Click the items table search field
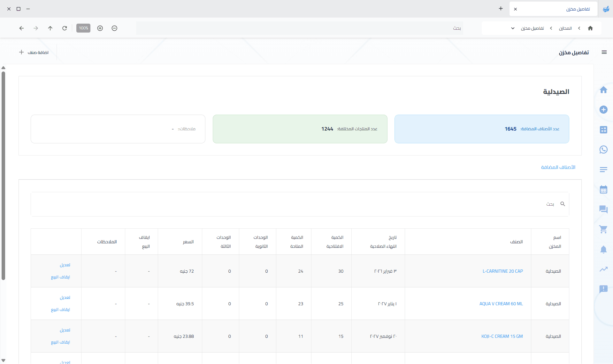613x364 pixels. (x=294, y=204)
